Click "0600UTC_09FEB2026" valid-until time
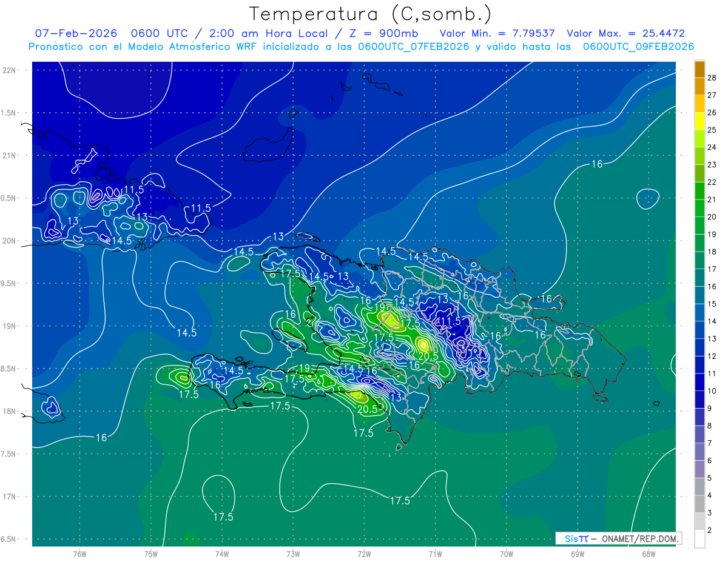Image resolution: width=728 pixels, height=562 pixels. pos(638,47)
